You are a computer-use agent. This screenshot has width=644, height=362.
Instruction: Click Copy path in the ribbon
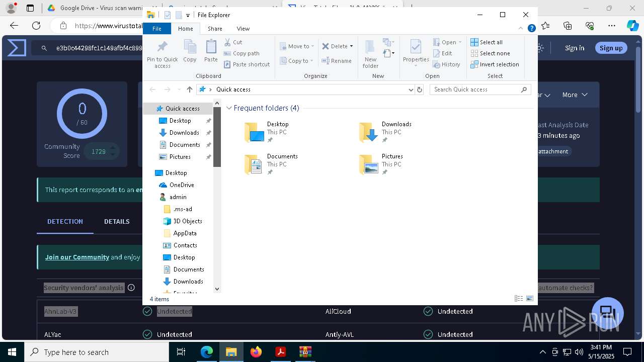tap(242, 53)
